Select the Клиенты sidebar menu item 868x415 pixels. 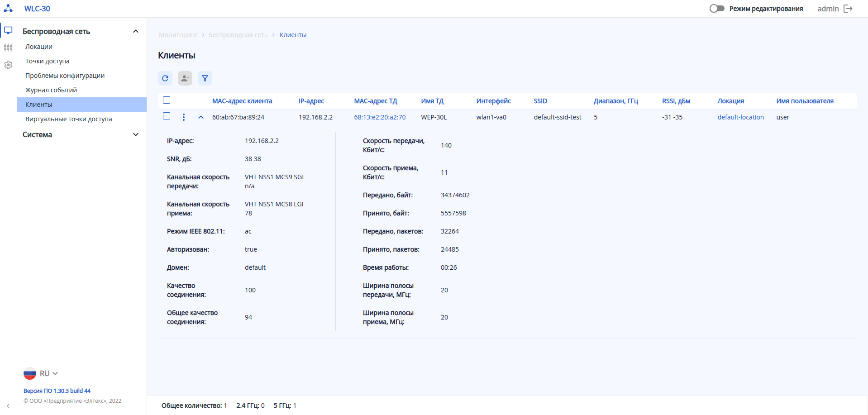coord(82,105)
